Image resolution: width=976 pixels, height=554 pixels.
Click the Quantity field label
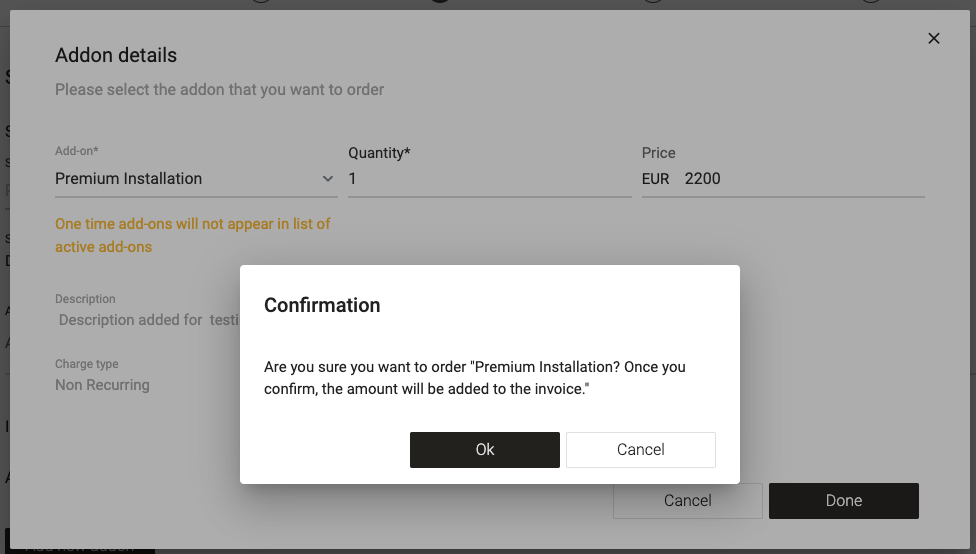click(x=379, y=153)
